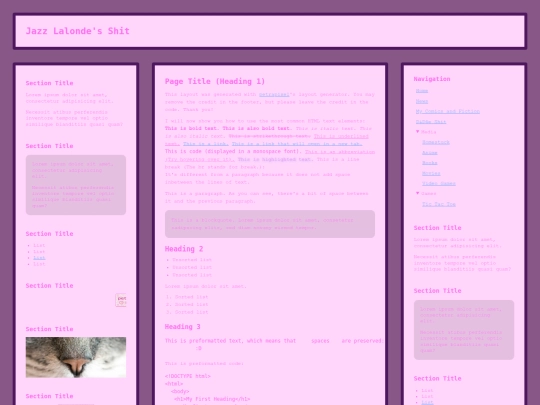Click the Heading 3 title
540x405 pixels.
(183, 326)
